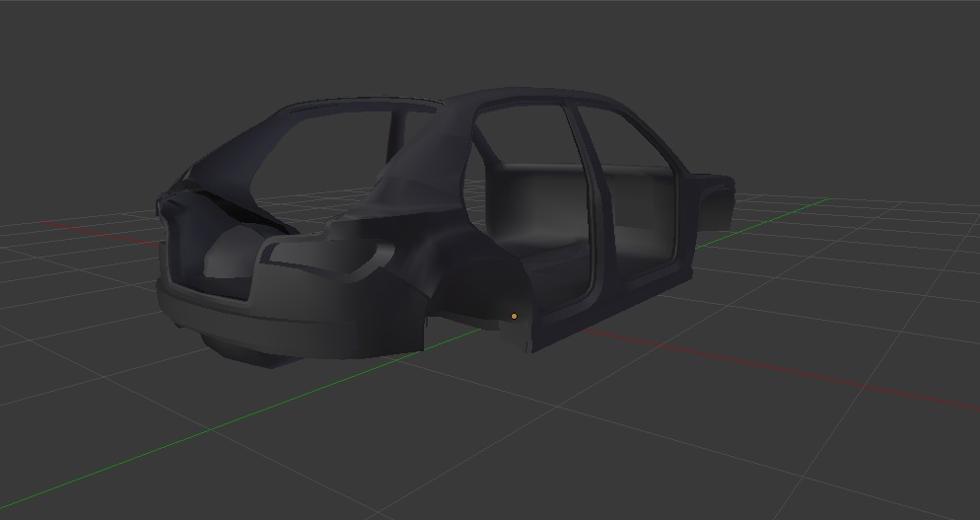Viewport: 980px width, 520px height.
Task: Click the orange object origin dot
Action: [x=515, y=317]
